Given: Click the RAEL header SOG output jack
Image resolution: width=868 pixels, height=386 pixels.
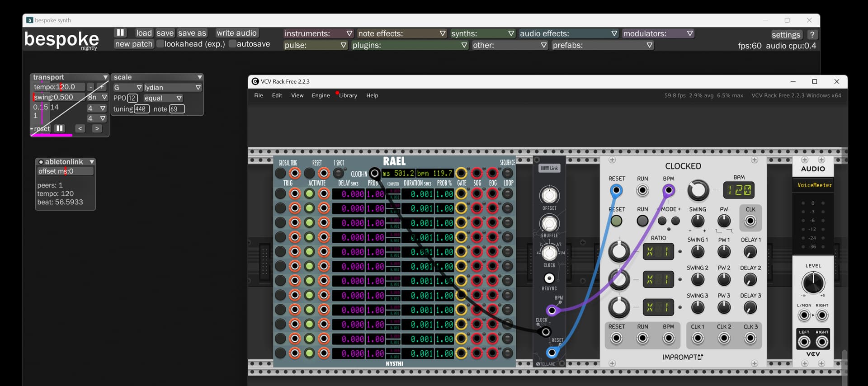Looking at the screenshot, I should click(x=477, y=173).
